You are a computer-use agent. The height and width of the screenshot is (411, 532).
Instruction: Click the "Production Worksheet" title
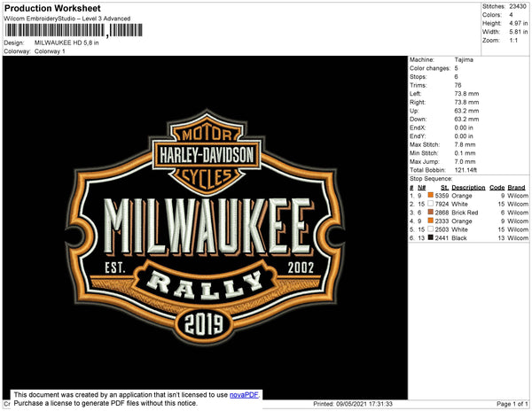click(52, 9)
